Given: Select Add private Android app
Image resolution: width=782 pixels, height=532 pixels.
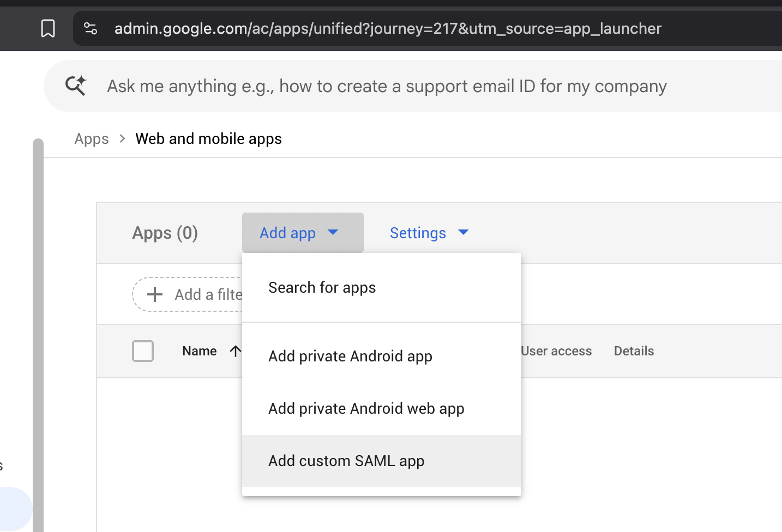Looking at the screenshot, I should (382, 356).
